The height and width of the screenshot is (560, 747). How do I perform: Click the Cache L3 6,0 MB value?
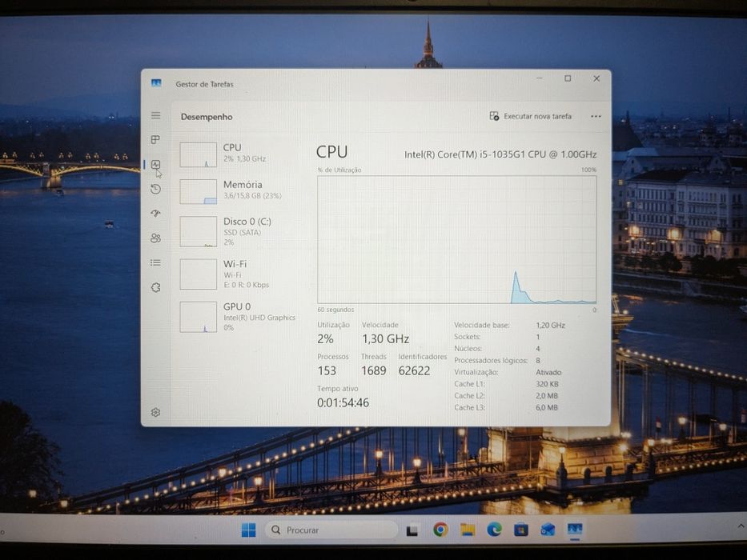click(546, 408)
